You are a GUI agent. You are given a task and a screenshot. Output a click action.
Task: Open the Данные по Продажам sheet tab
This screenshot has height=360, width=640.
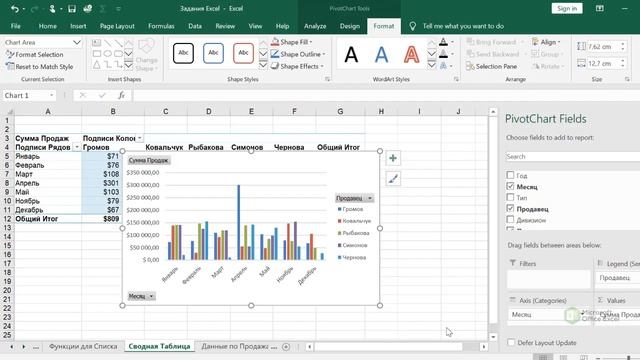[235, 347]
